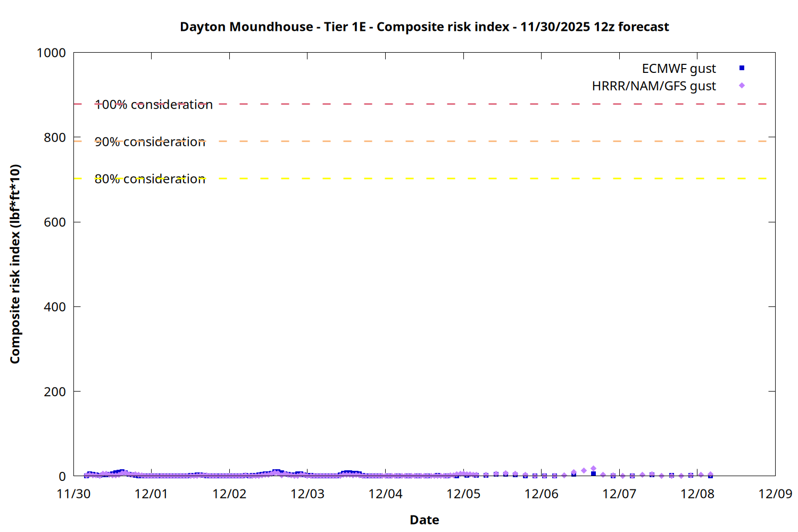This screenshot has height=532, width=798.
Task: Click the Composite risk index y-axis label
Action: (x=15, y=264)
